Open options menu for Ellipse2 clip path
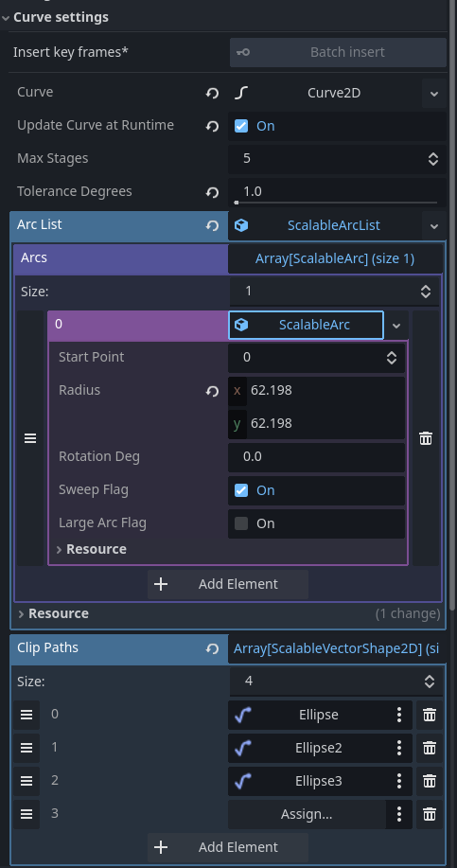The width and height of the screenshot is (457, 868). tap(399, 749)
